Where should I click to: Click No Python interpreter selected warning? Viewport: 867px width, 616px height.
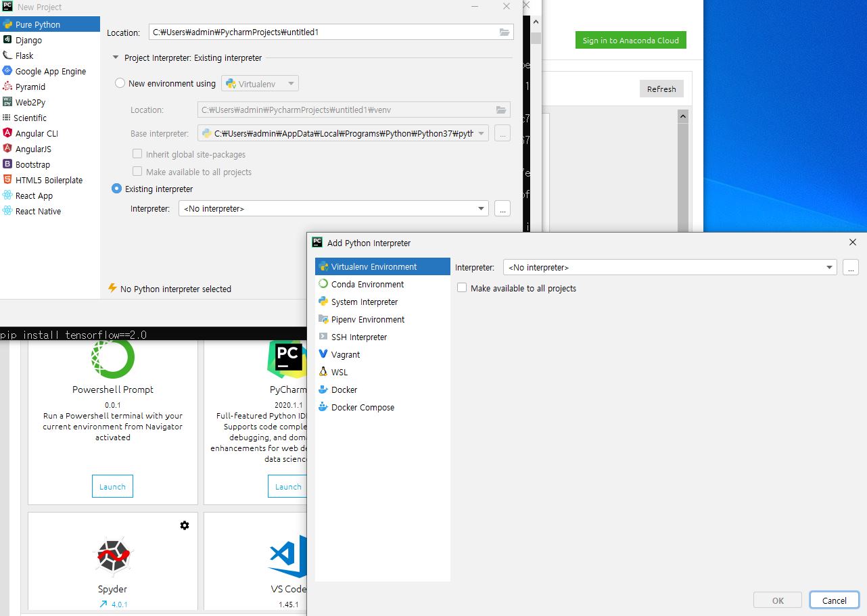coord(170,289)
